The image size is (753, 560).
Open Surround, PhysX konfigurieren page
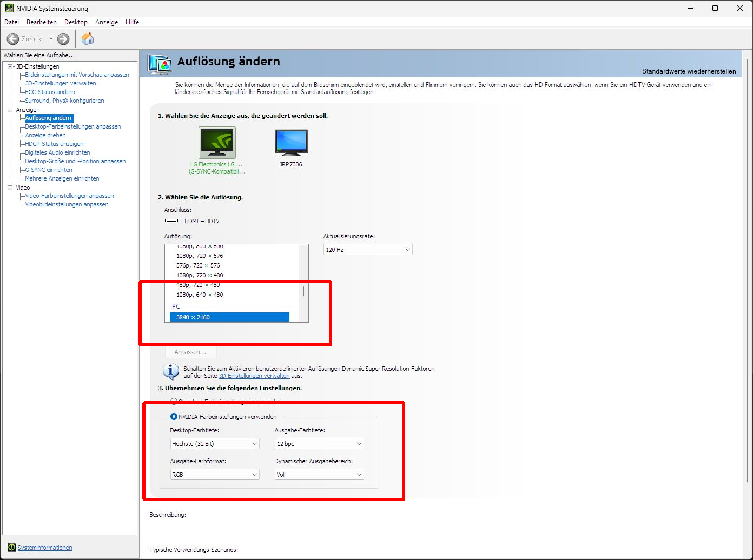64,101
